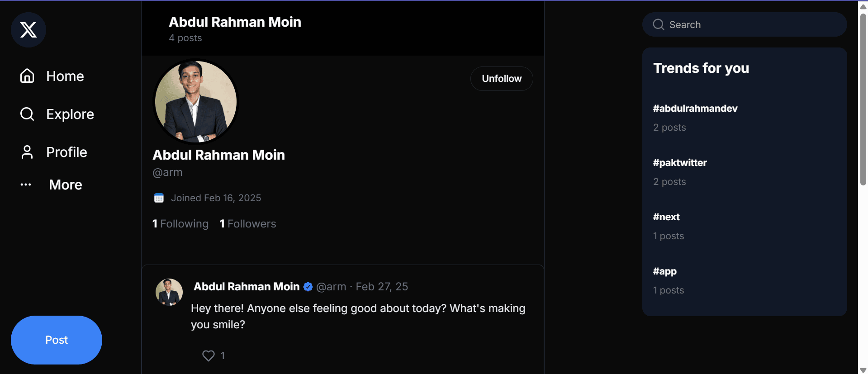This screenshot has height=374, width=868.
Task: Click the X logo icon
Action: click(28, 30)
